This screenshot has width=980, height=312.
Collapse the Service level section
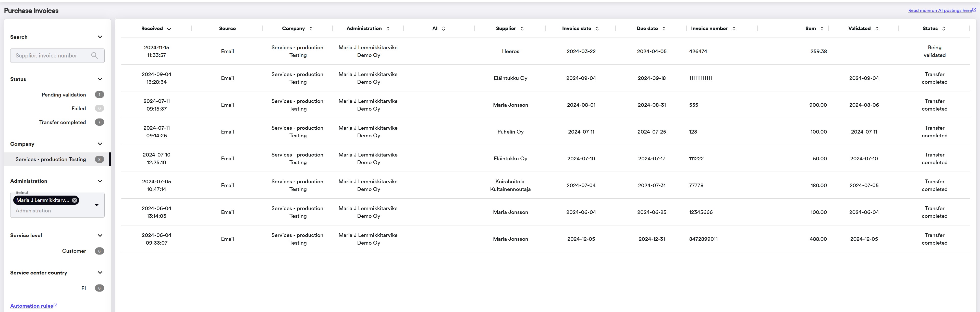[100, 235]
